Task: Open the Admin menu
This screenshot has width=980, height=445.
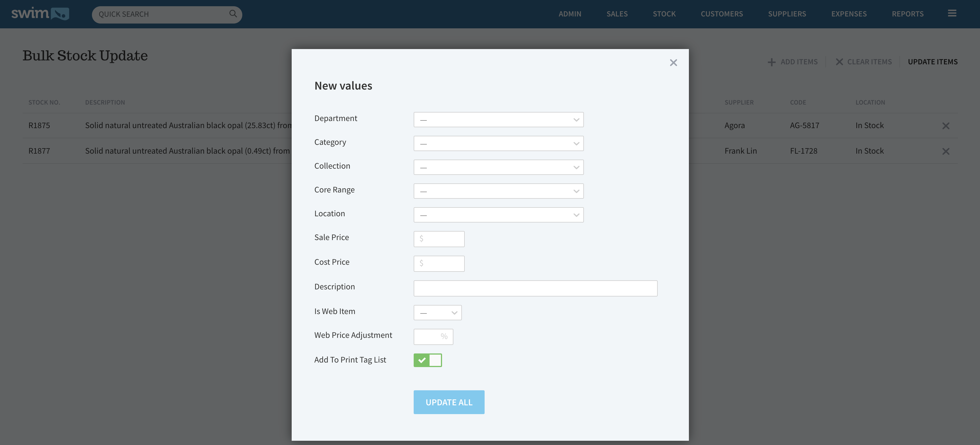Action: click(569, 14)
